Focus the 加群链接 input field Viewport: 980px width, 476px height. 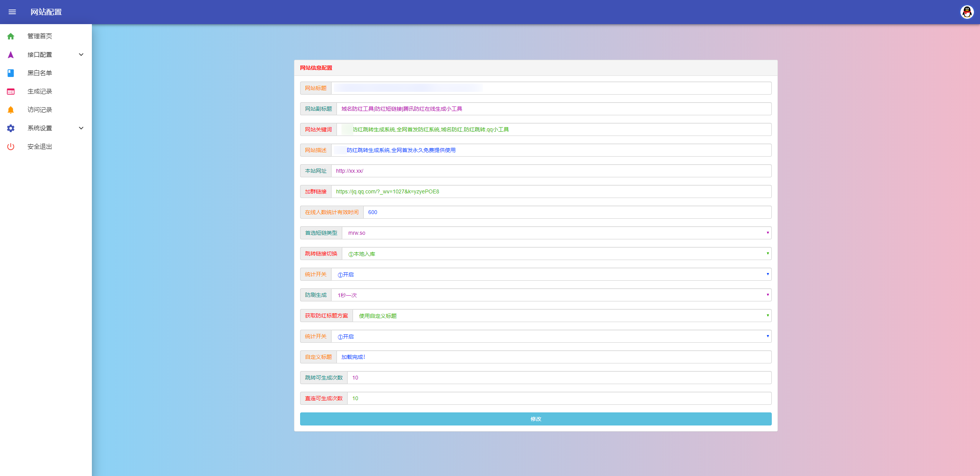[551, 191]
